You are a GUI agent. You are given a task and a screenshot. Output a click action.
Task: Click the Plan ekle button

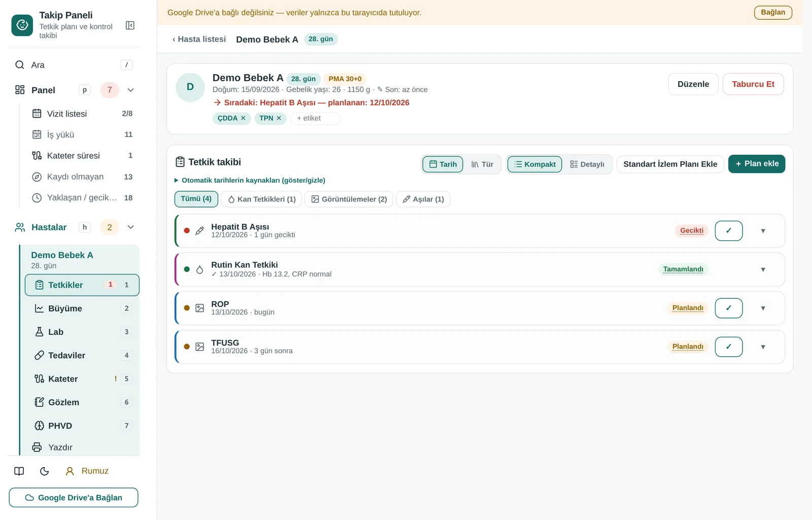757,164
